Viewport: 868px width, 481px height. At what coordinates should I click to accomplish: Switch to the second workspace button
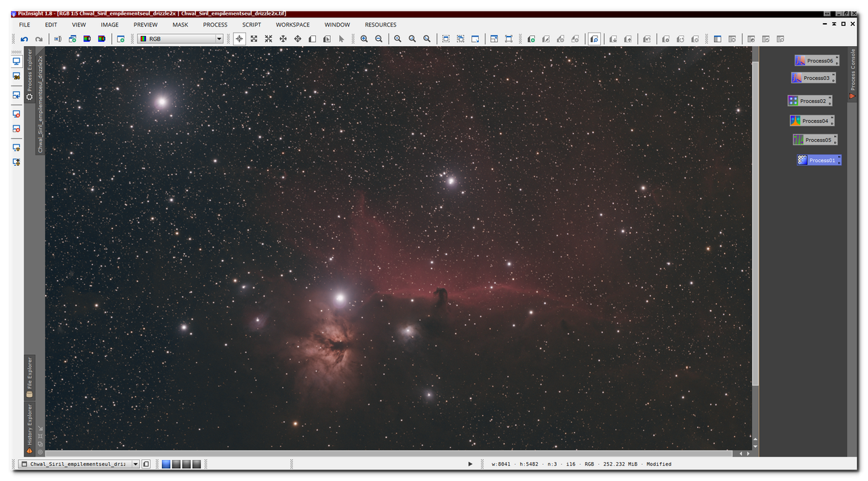coord(176,464)
